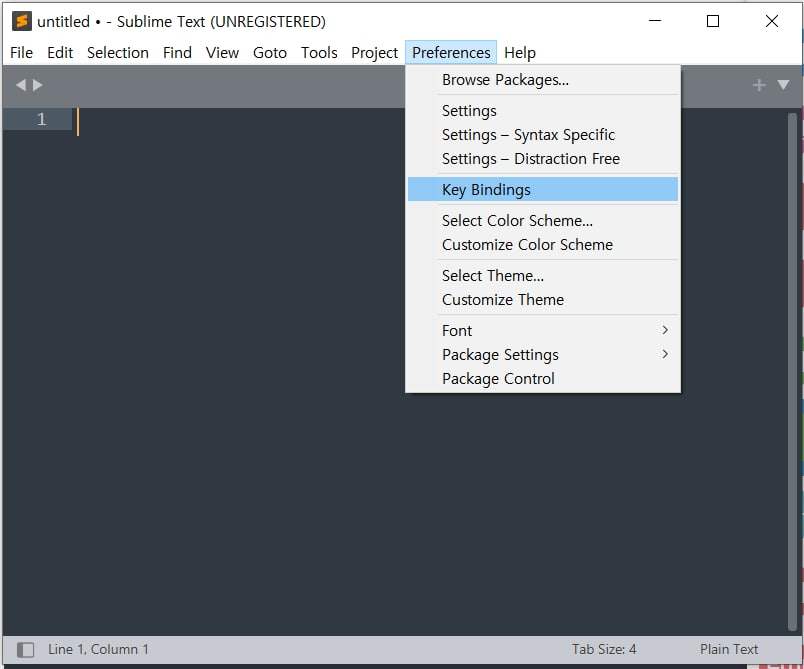This screenshot has width=804, height=669.
Task: Open Package Control from the menu
Action: [x=543, y=379]
